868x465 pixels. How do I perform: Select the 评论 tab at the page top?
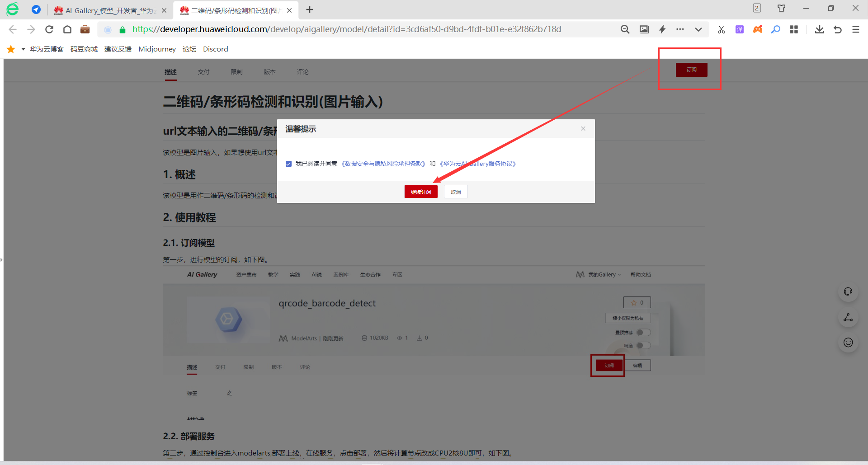click(x=302, y=72)
